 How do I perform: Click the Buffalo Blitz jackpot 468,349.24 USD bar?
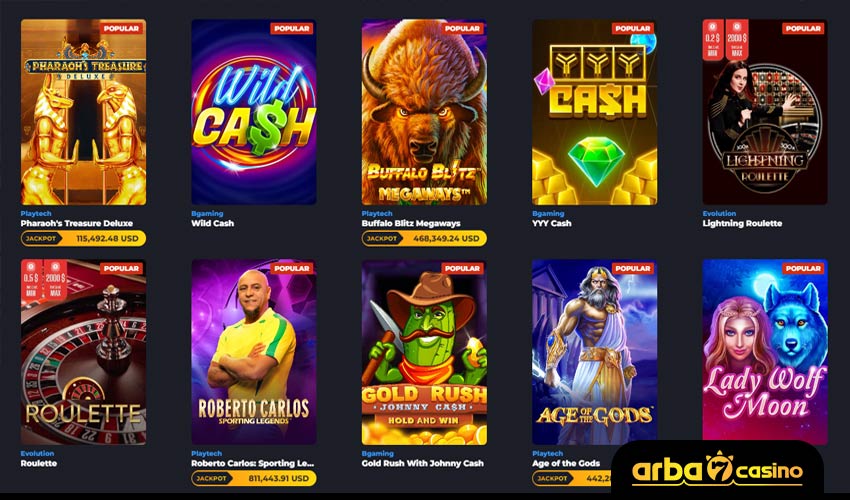coord(424,238)
